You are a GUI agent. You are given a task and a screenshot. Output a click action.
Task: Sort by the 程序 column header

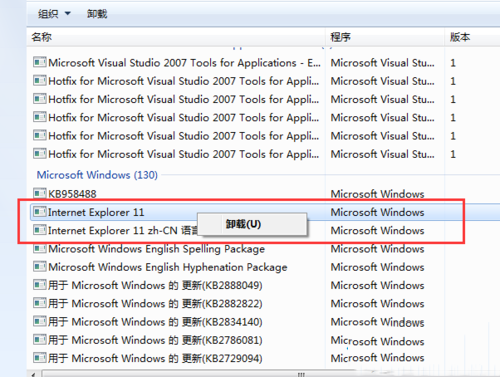pos(385,37)
